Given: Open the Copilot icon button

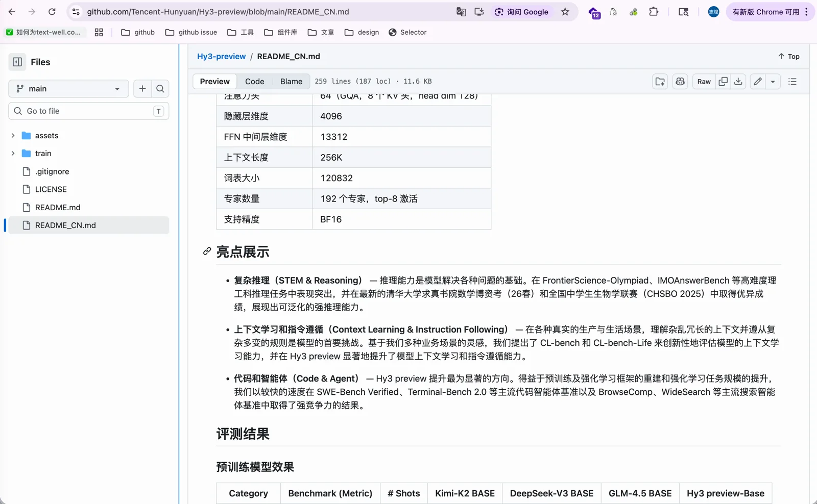Looking at the screenshot, I should [x=680, y=82].
